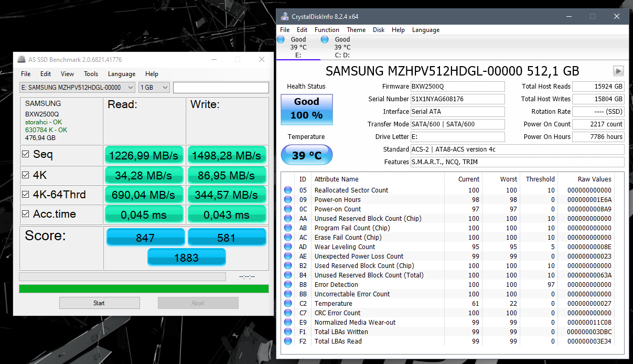Click status orb for Wear Leveling Count
This screenshot has height=364, width=633.
(288, 247)
